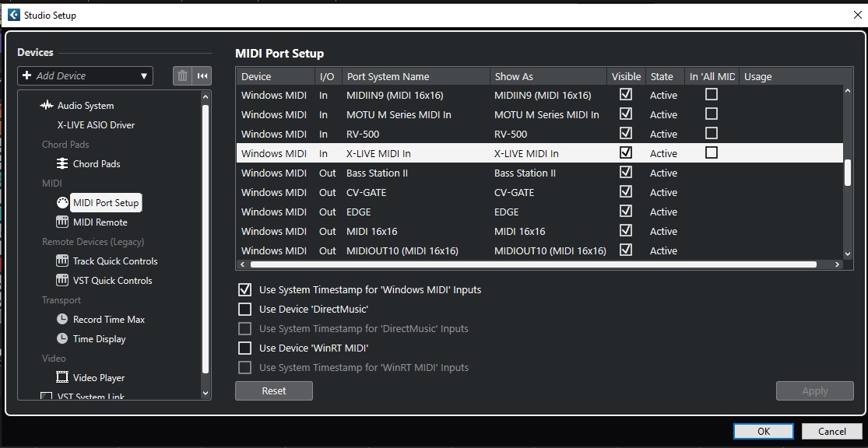The height and width of the screenshot is (448, 868).
Task: Toggle Visible for MIDIIN9 (MIDI 16x16)
Action: click(x=626, y=95)
